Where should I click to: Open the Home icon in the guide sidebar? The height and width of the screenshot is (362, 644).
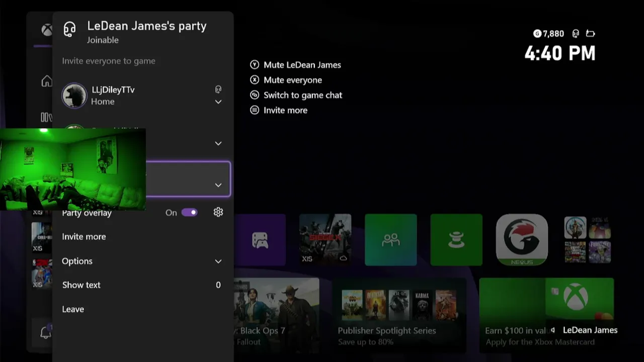tap(46, 81)
